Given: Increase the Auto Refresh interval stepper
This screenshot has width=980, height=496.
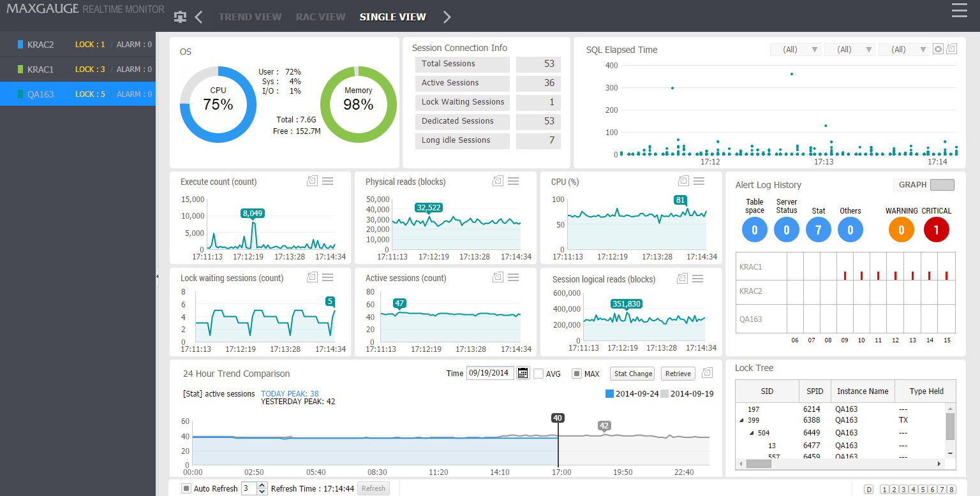Looking at the screenshot, I should pos(262,485).
